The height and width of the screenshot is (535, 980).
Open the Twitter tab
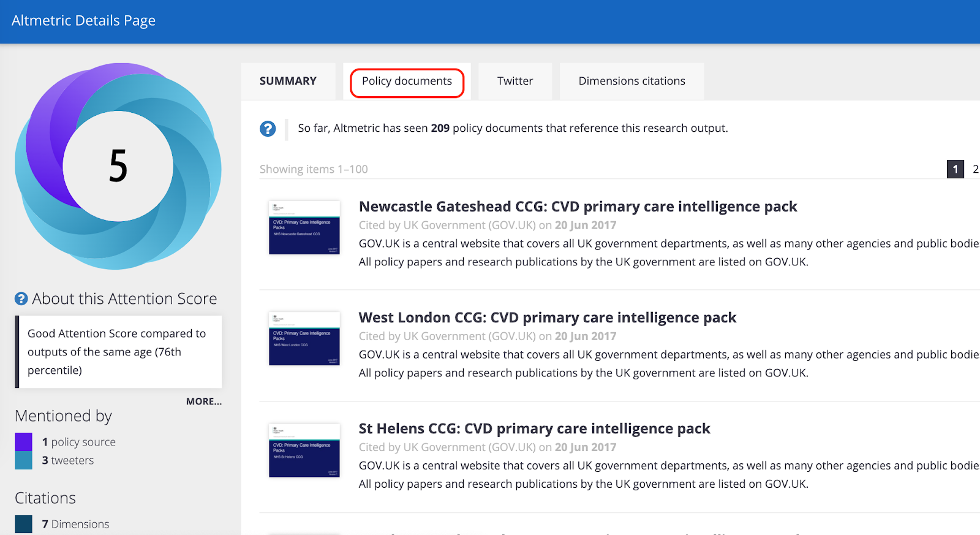click(x=514, y=81)
